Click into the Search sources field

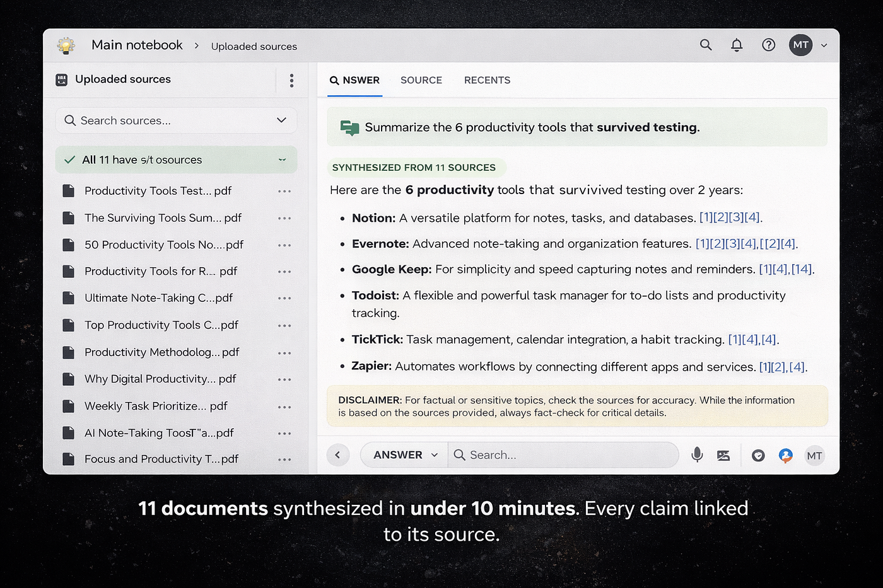pos(176,120)
